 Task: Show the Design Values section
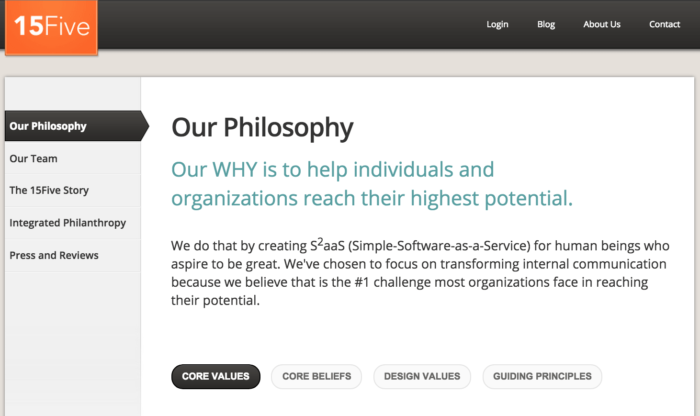[423, 376]
